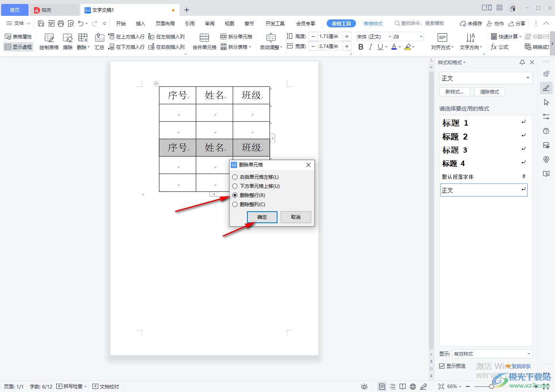Toggle document proofreading (文档校对)
Image resolution: width=555 pixels, height=392 pixels.
tap(106, 386)
